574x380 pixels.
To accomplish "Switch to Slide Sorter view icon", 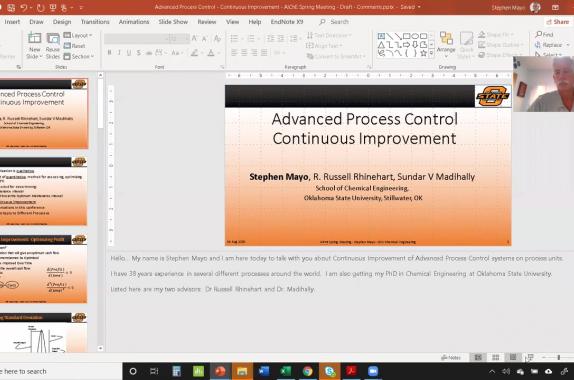I will (x=496, y=357).
